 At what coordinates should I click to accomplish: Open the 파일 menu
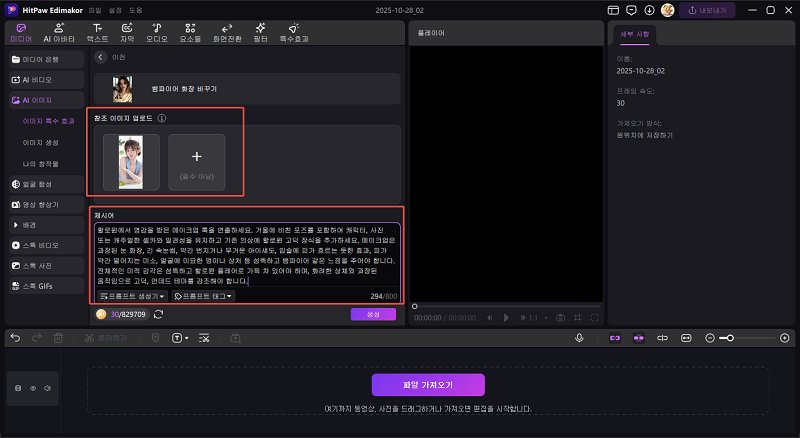(x=95, y=10)
